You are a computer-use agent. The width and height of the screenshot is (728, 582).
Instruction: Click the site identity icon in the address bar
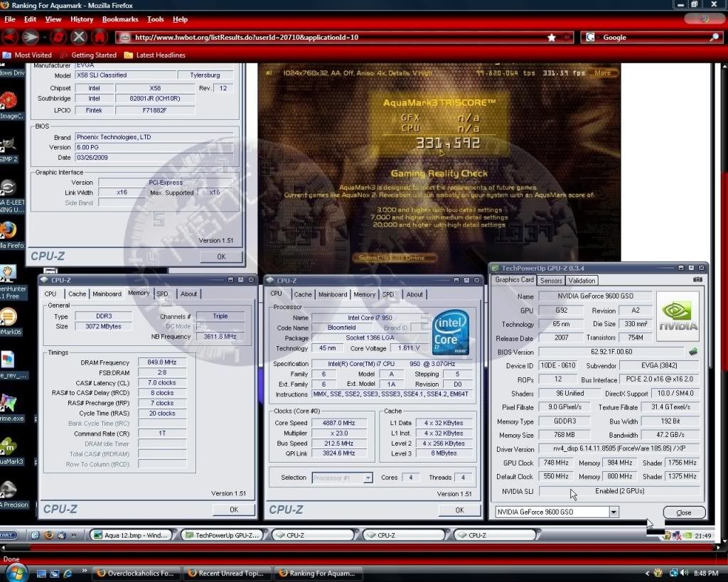(124, 37)
